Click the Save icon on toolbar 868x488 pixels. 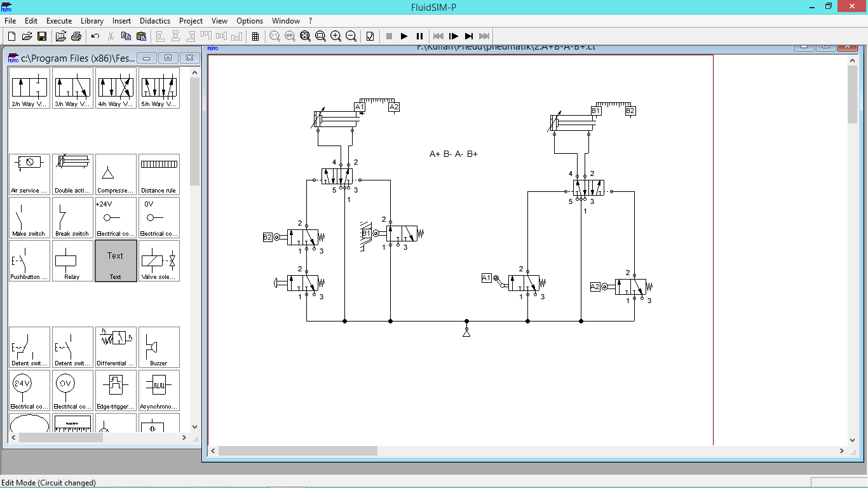42,36
